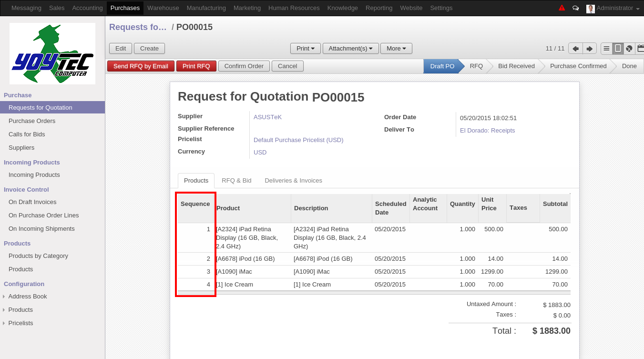This screenshot has width=644, height=359.
Task: Open the Reporting menu
Action: click(x=379, y=8)
